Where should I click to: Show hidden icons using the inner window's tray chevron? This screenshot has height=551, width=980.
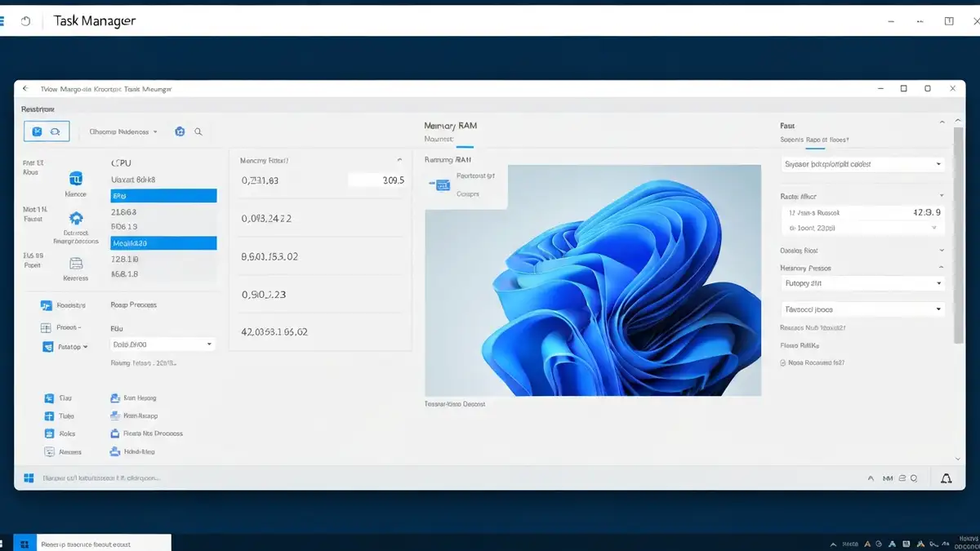click(871, 478)
